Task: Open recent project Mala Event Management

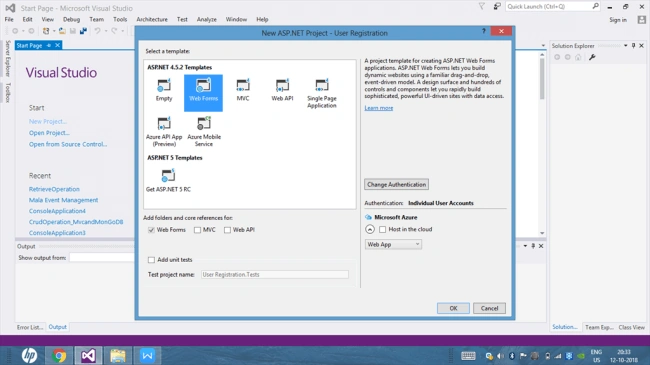Action: [63, 200]
